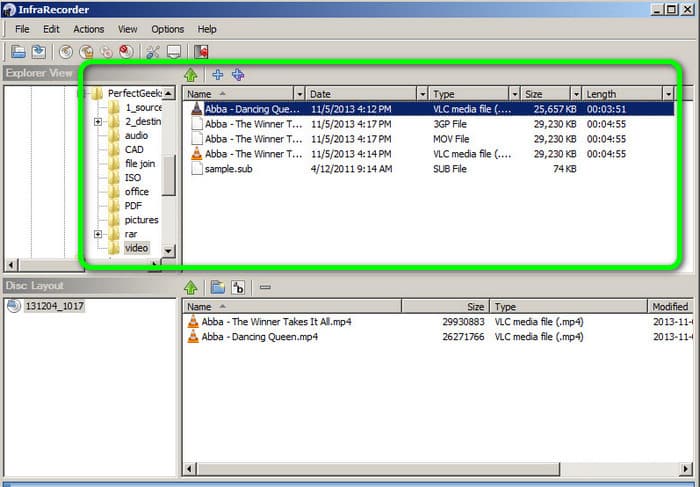
Task: Sort Disc Layout by Modified header
Action: (671, 307)
